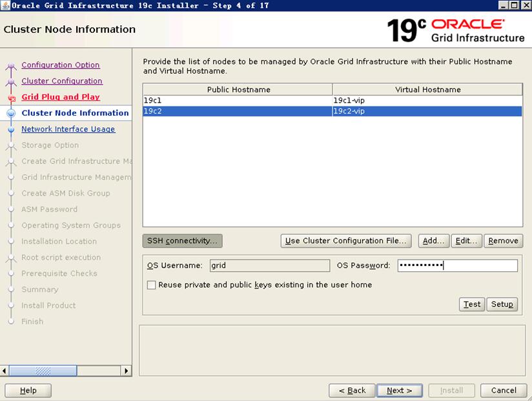Click the 19c2-vip virtual hostname cell
This screenshot has height=401, width=532.
click(427, 111)
